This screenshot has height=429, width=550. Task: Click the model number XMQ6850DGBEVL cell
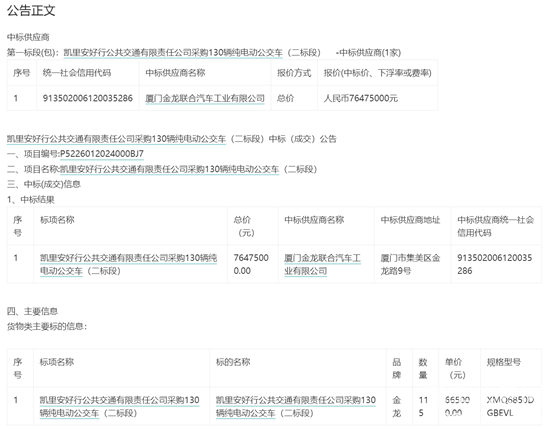[x=510, y=407]
